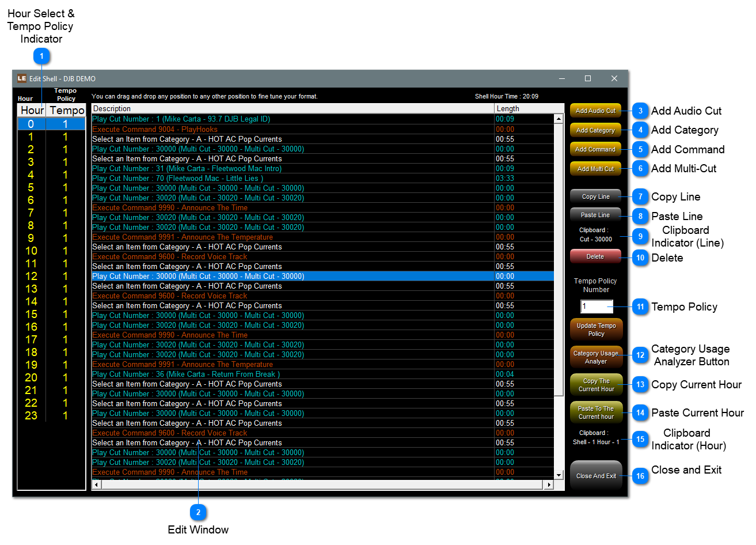The image size is (756, 545).
Task: Click the horizontal scrollbar right arrow
Action: pyautogui.click(x=549, y=485)
